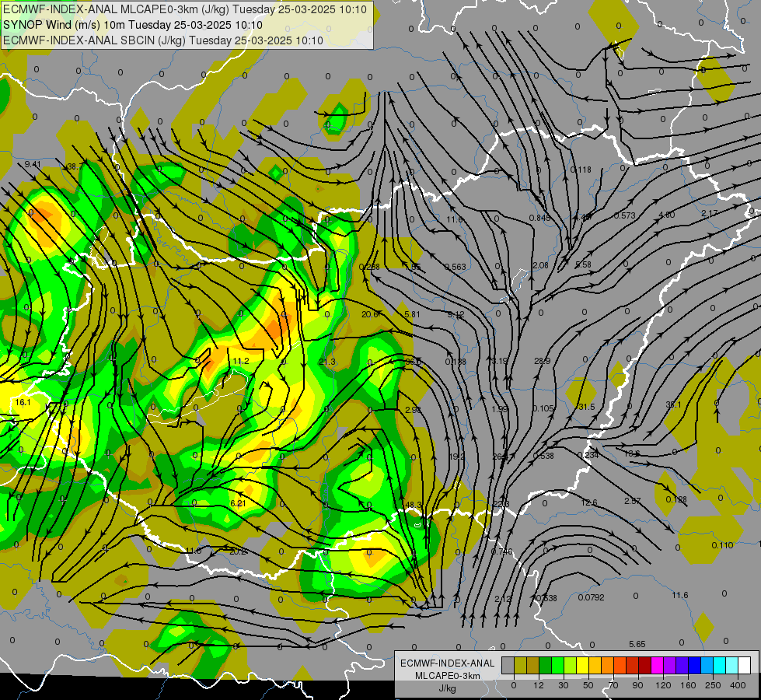
Task: Click legend scale label 70
Action: [x=613, y=685]
